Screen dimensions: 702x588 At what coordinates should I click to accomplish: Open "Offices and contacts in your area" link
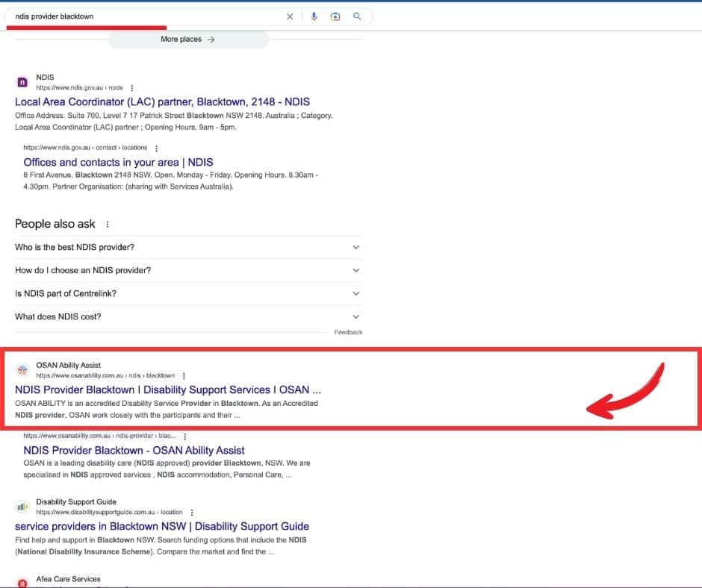(x=118, y=162)
